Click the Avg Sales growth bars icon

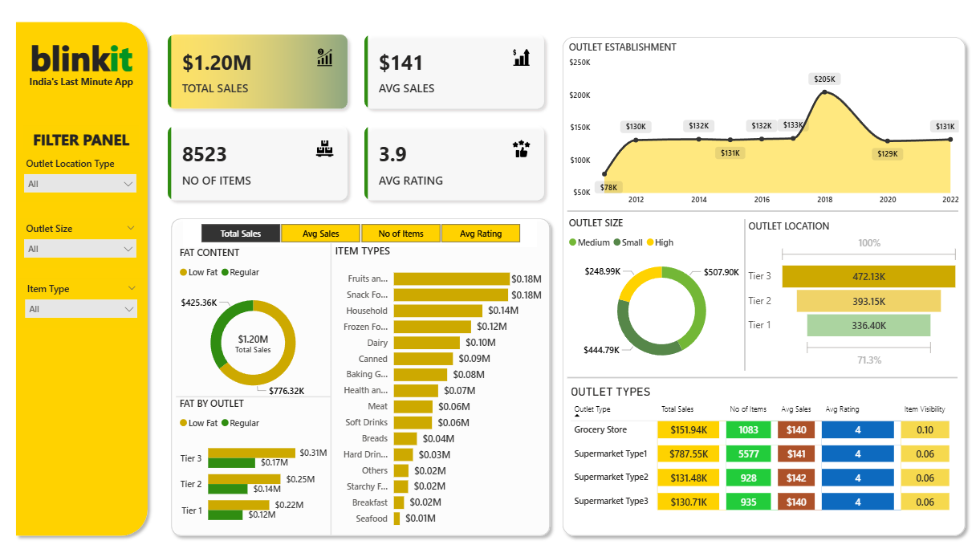521,57
